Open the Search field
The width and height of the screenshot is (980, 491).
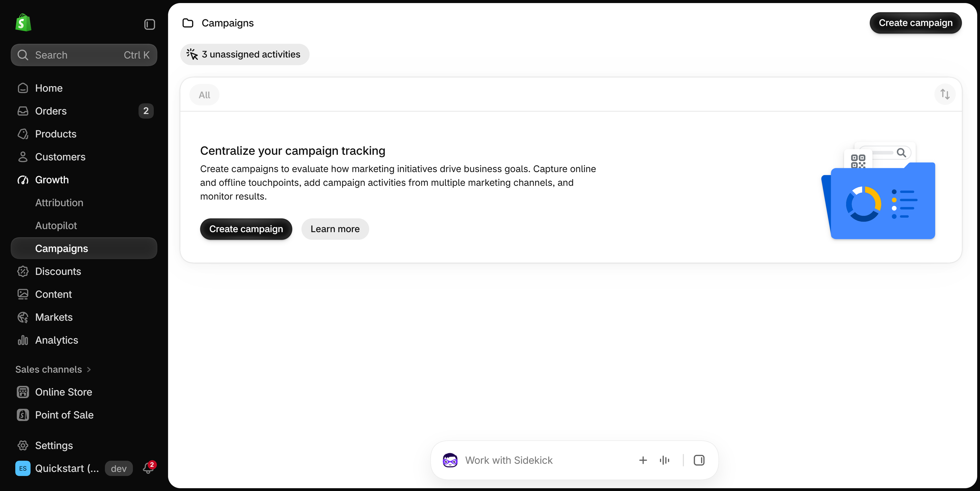[x=84, y=55]
